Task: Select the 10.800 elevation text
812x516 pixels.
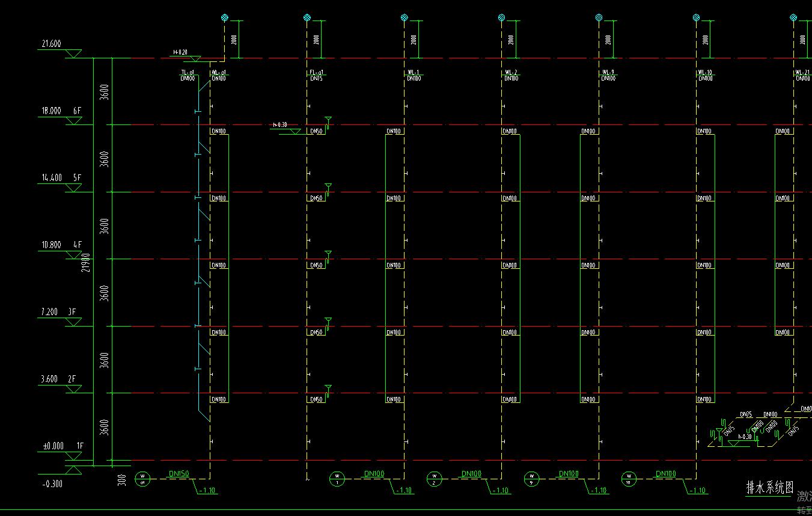Action: (51, 245)
